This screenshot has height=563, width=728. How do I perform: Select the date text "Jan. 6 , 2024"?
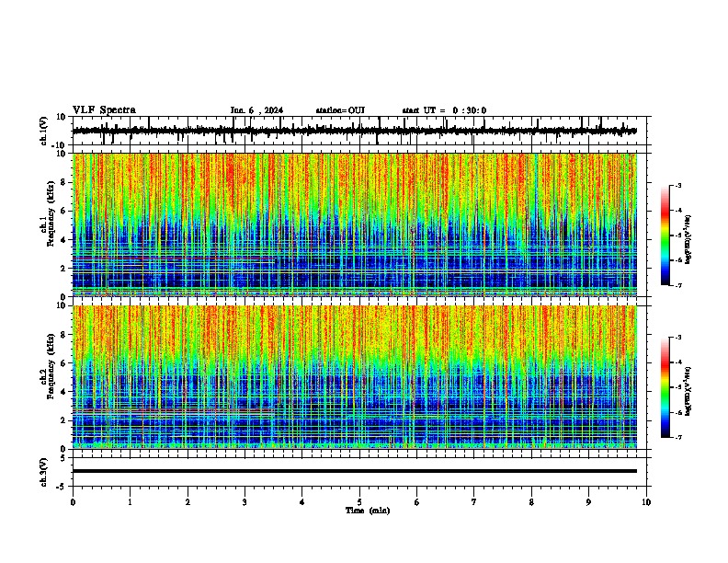pyautogui.click(x=256, y=110)
